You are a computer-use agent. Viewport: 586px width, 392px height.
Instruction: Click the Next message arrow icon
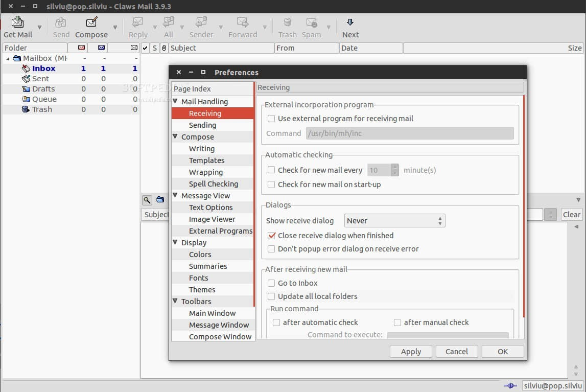coord(350,22)
